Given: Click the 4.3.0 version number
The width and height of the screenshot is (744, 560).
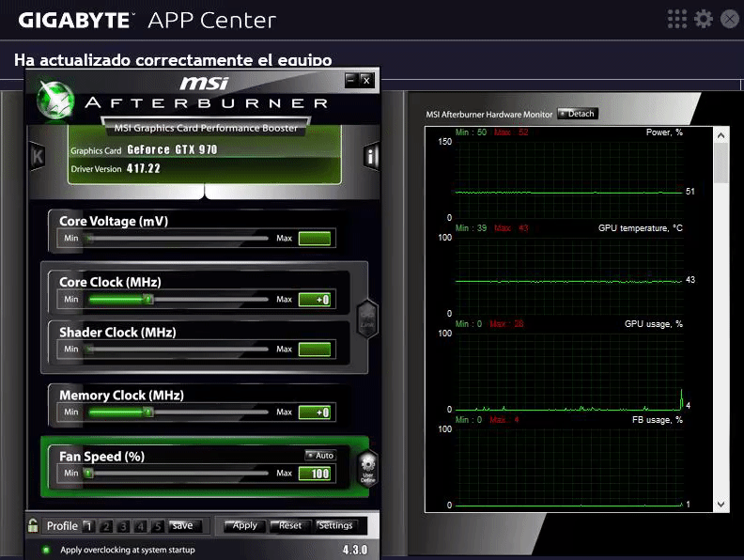Looking at the screenshot, I should (x=355, y=550).
